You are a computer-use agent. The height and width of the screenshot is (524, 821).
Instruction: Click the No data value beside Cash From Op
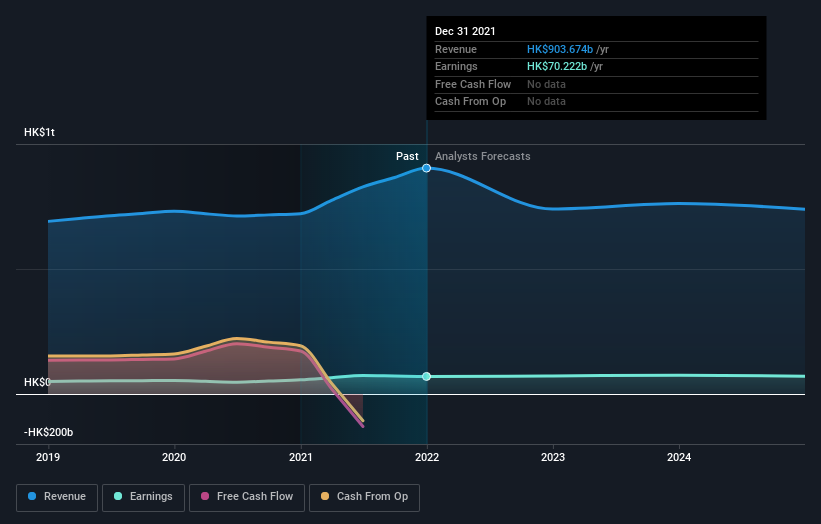546,102
